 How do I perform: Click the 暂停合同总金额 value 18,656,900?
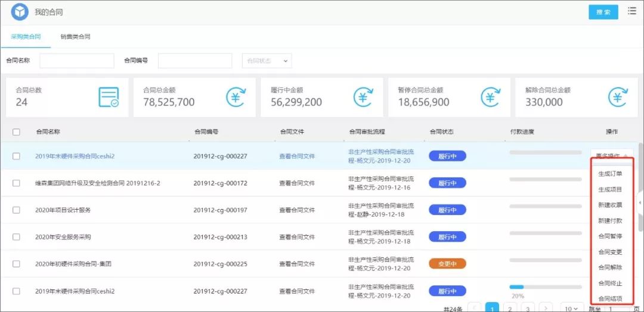[x=423, y=102]
